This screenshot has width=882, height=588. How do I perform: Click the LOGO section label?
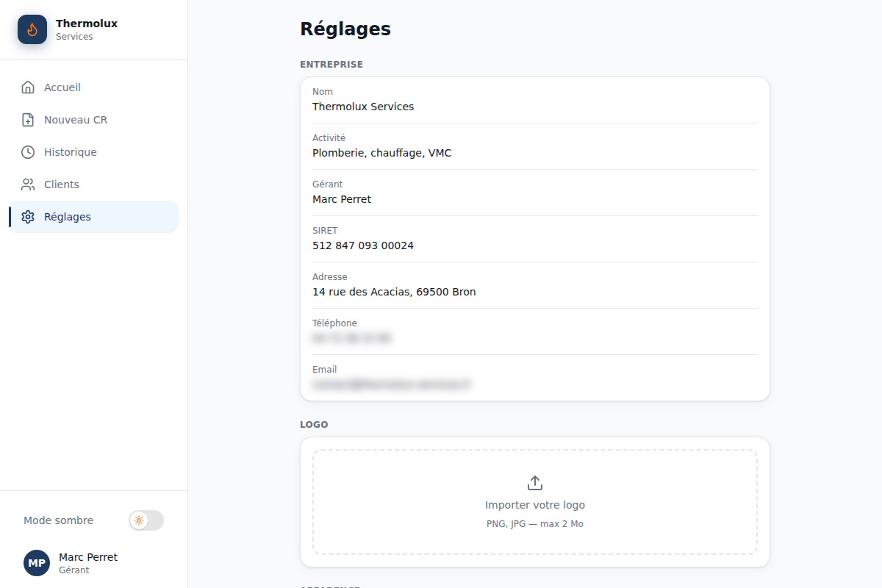coord(314,425)
